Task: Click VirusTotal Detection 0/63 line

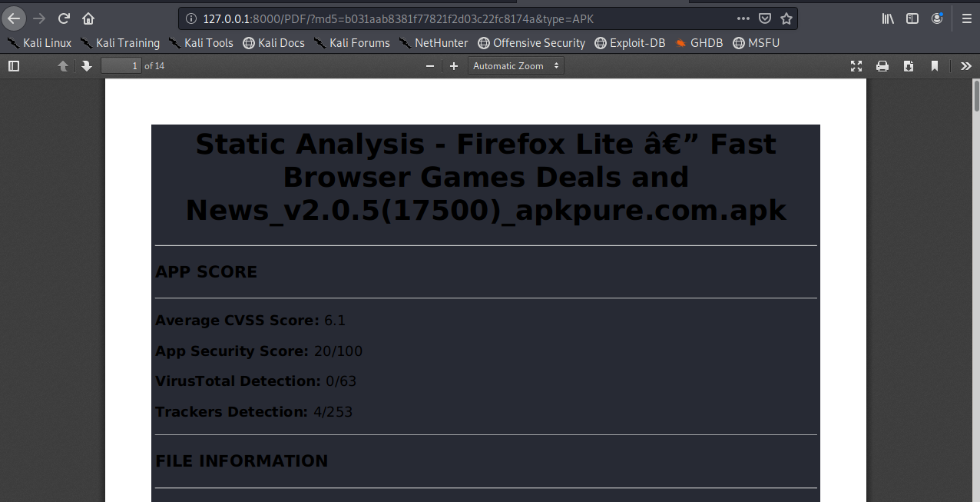Action: pyautogui.click(x=256, y=381)
